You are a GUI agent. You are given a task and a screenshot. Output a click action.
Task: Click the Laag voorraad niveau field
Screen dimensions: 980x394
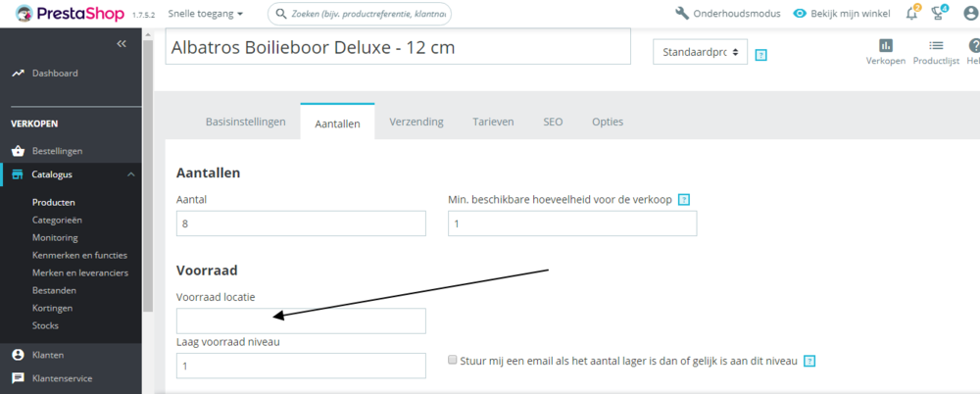click(301, 366)
